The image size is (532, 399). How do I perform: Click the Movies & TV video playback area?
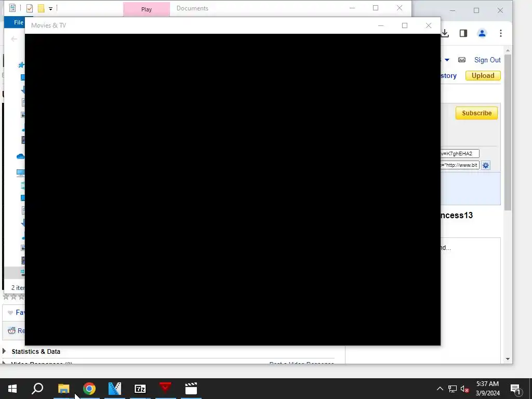233,189
